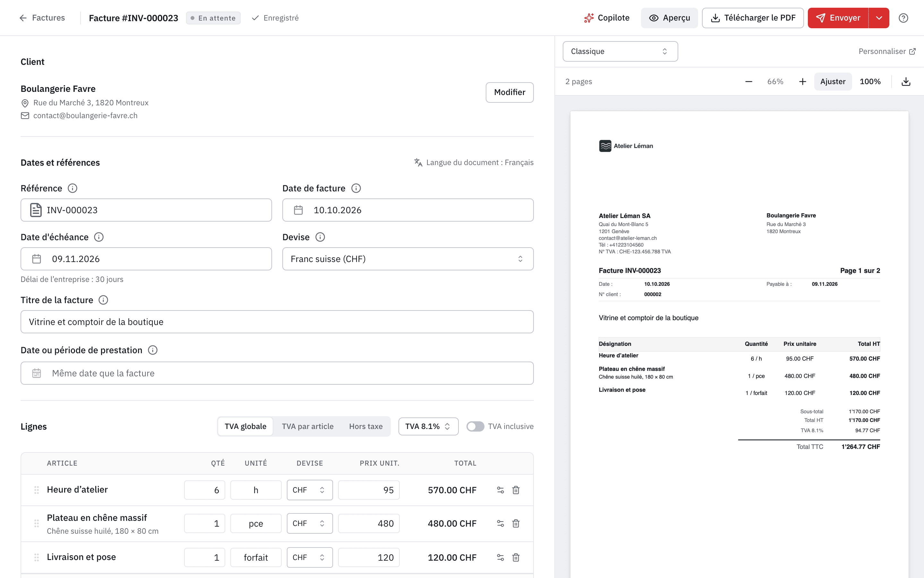Grab drag handle of Heure d'atelier row
Image resolution: width=924 pixels, height=578 pixels.
coord(37,490)
